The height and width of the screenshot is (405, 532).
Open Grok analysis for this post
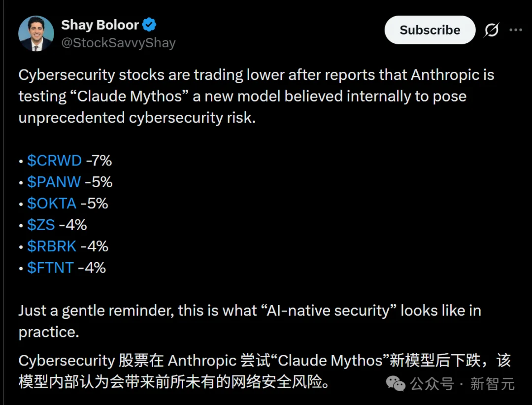[x=492, y=30]
